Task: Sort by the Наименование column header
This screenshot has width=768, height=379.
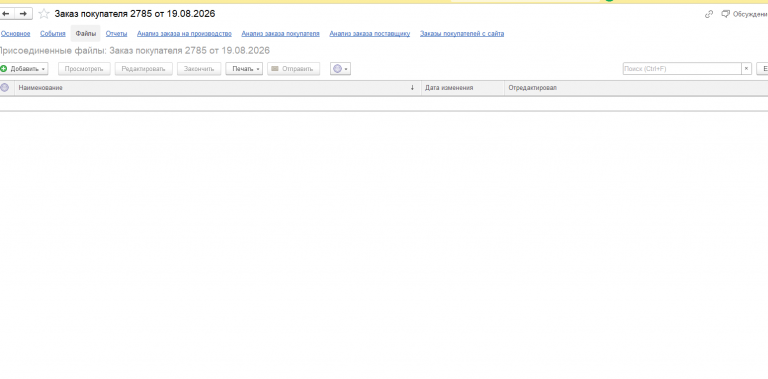Action: tap(218, 88)
